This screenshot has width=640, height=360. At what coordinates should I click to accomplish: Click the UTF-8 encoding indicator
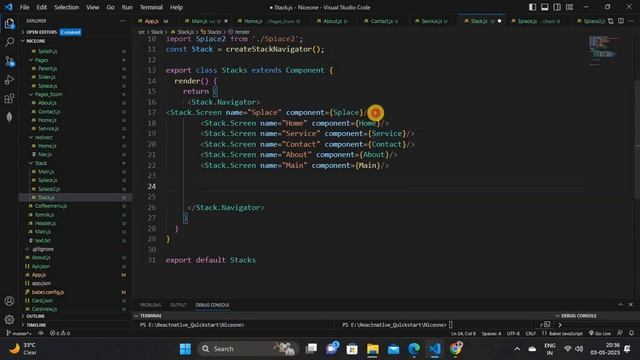(513, 333)
